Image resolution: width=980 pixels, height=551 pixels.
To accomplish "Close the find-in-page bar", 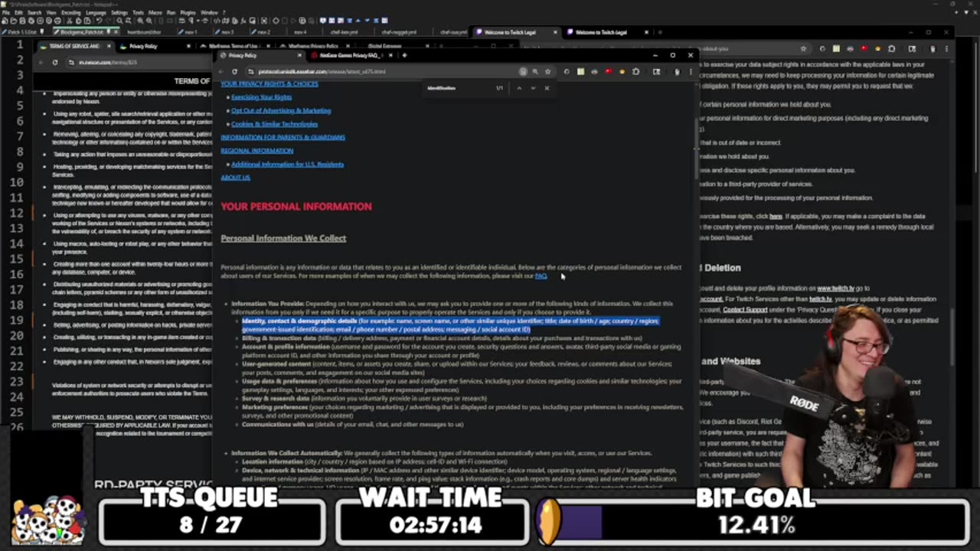I will click(547, 88).
